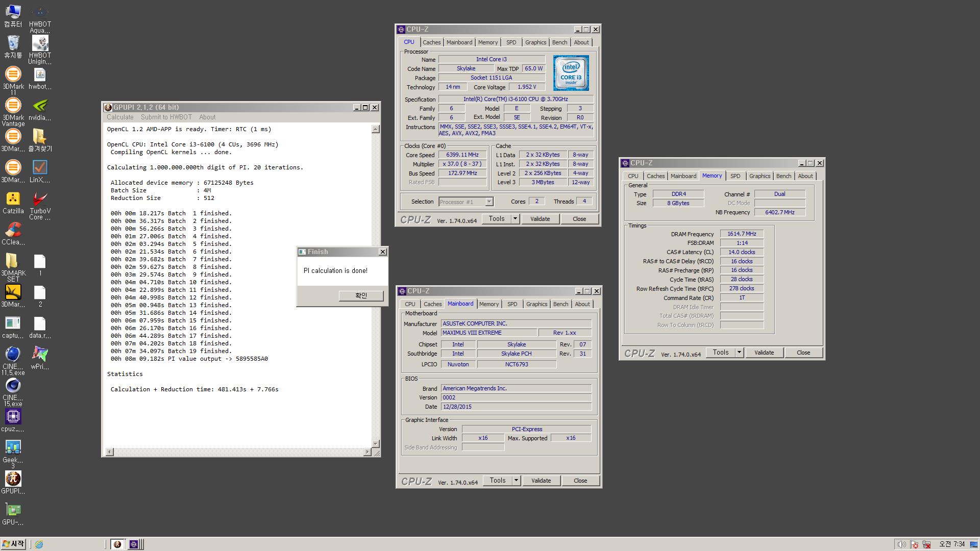Expand the Selection Processor #1 dropdown

489,202
